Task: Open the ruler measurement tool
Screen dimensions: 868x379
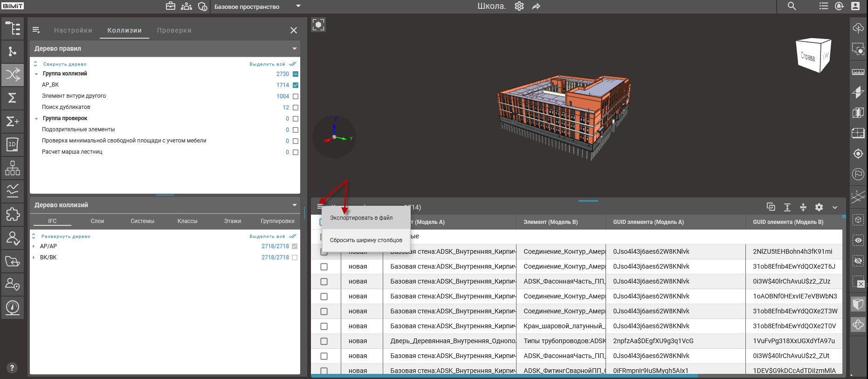Action: [x=858, y=72]
